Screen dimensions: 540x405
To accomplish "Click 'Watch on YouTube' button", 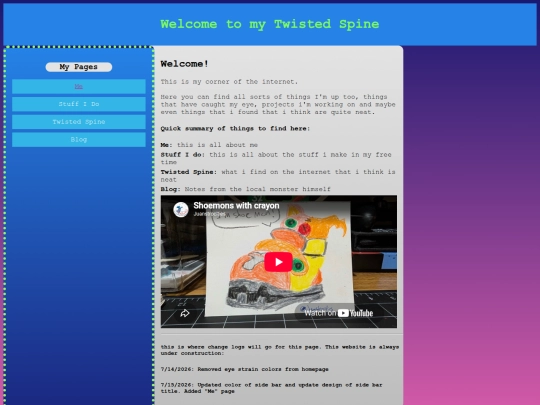I will (339, 313).
